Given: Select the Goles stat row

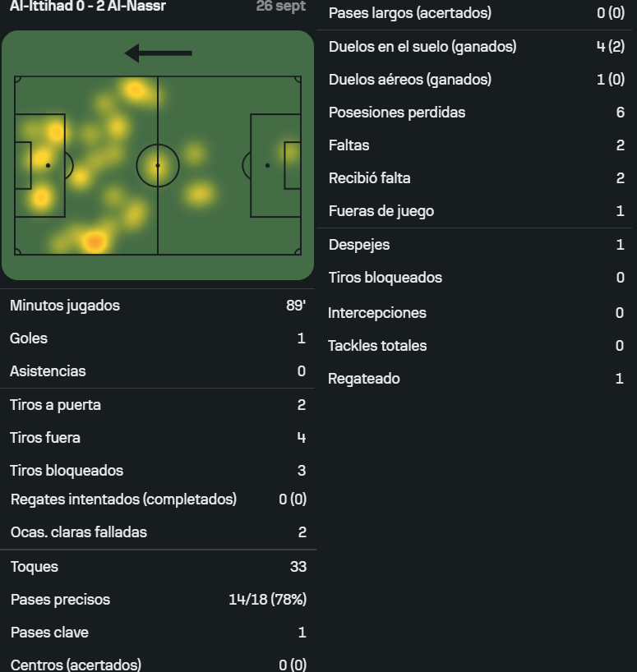Looking at the screenshot, I should [x=158, y=338].
